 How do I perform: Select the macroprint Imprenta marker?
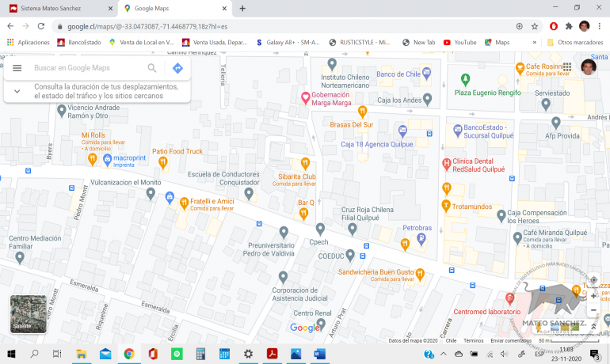pos(107,160)
